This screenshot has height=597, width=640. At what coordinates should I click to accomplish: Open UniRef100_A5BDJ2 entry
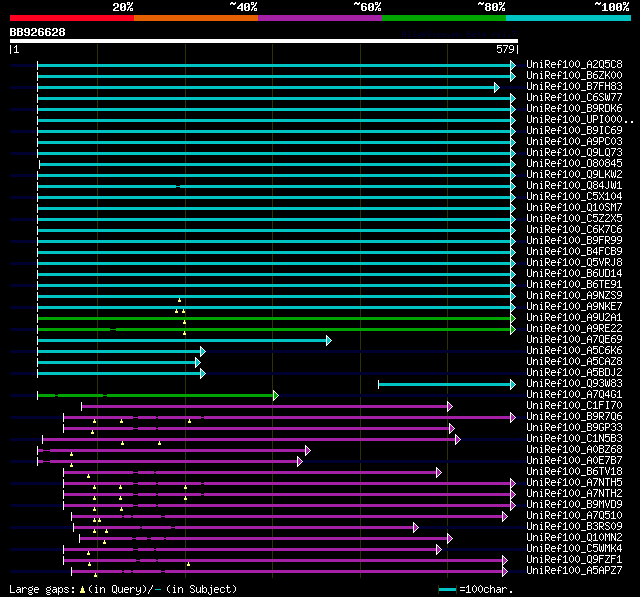point(574,373)
